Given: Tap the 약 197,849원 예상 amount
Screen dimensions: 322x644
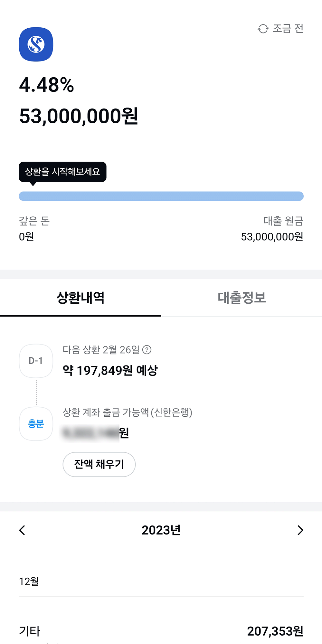Looking at the screenshot, I should [110, 371].
